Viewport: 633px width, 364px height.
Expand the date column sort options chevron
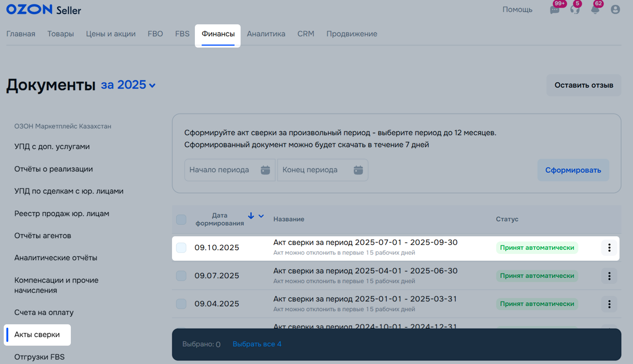[261, 216]
